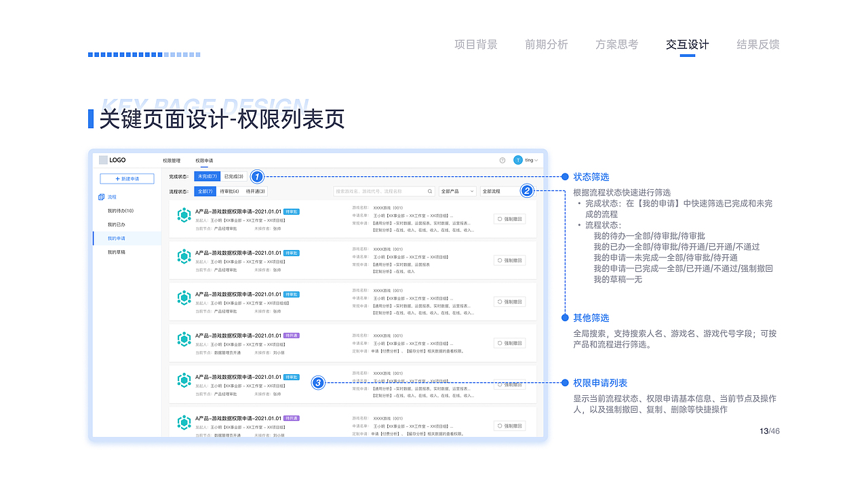Click the 权限申请列表 annotation heading
This screenshot has height=488, width=868.
(x=600, y=383)
